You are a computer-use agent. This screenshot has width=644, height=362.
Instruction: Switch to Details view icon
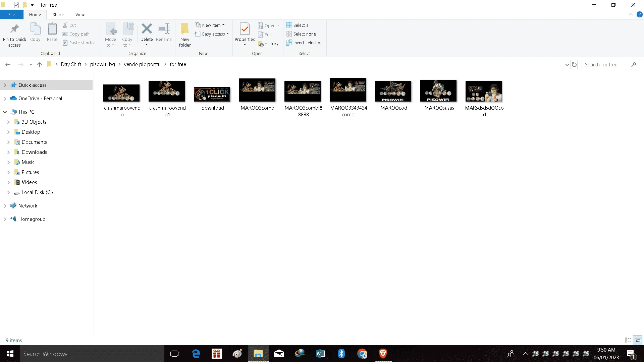coord(628,340)
